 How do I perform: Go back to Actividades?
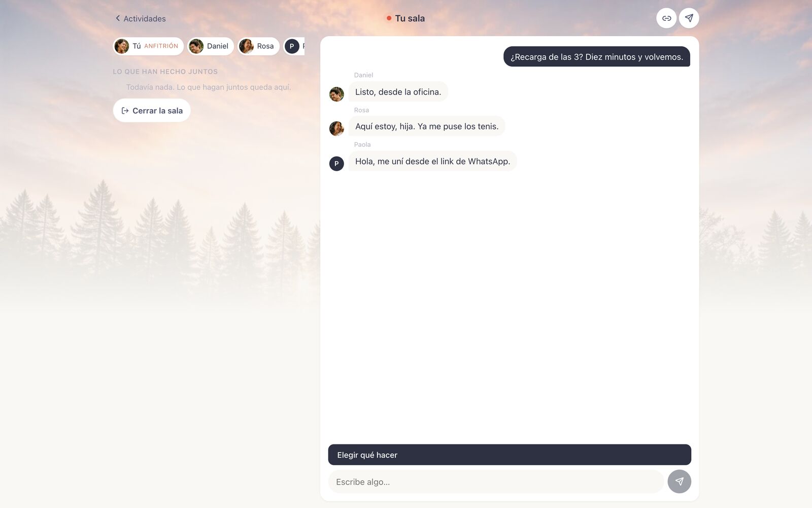point(140,18)
